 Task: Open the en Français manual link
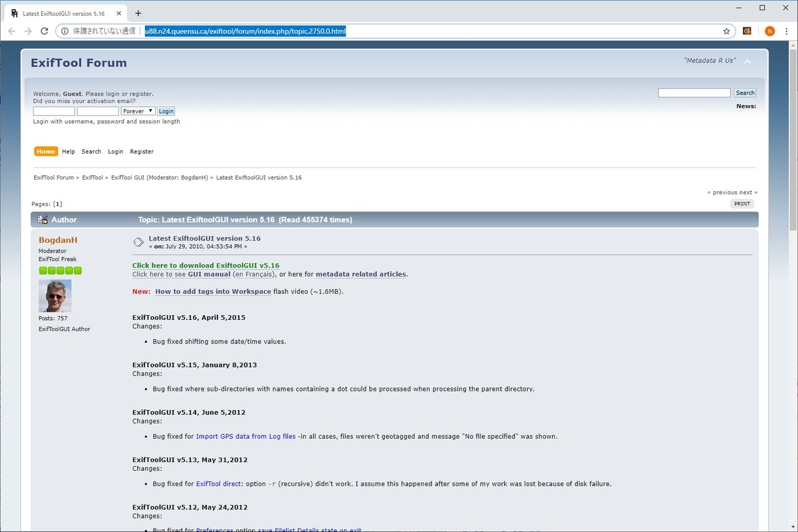pyautogui.click(x=253, y=274)
